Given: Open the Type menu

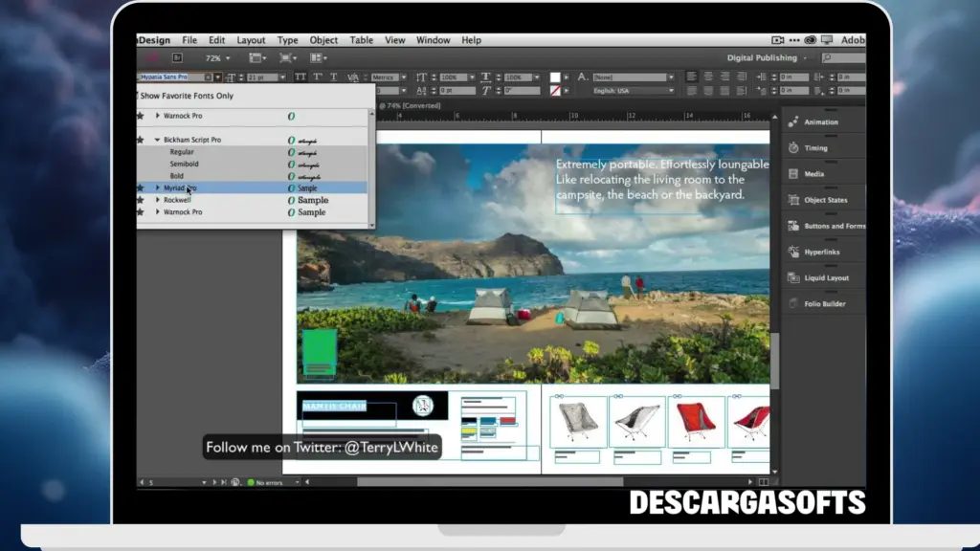Looking at the screenshot, I should coord(287,40).
